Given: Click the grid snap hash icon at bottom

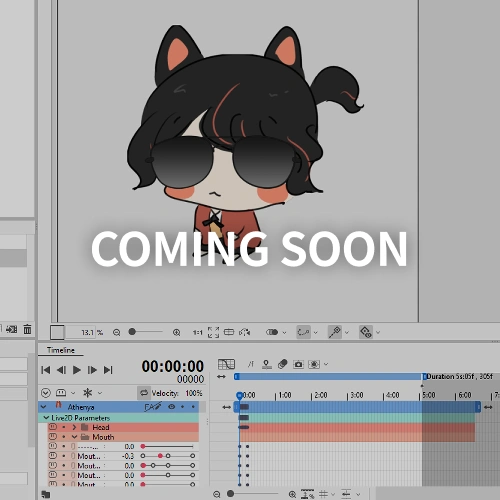Looking at the screenshot, I should click(x=323, y=494).
